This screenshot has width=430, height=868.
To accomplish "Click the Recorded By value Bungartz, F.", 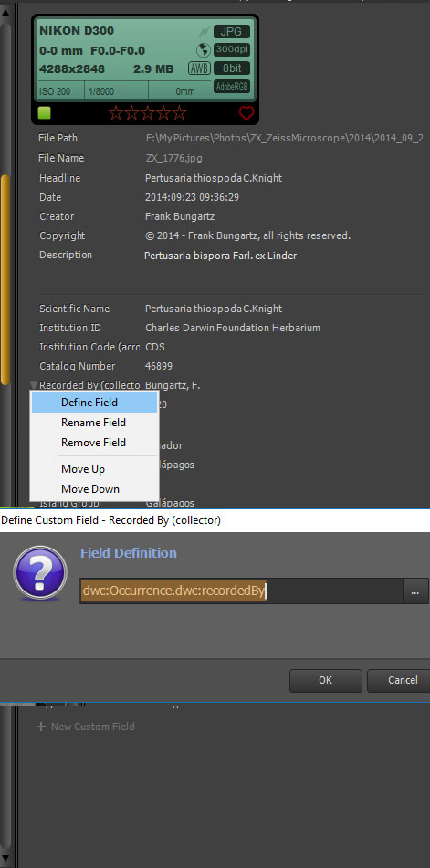I will [173, 385].
